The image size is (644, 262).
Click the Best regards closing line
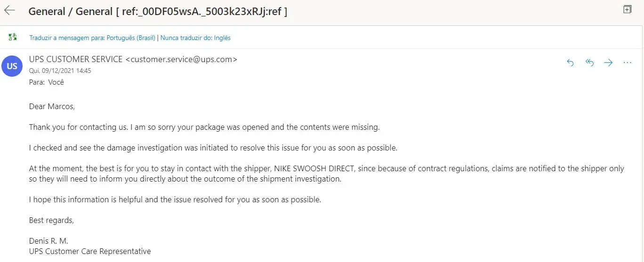[51, 220]
